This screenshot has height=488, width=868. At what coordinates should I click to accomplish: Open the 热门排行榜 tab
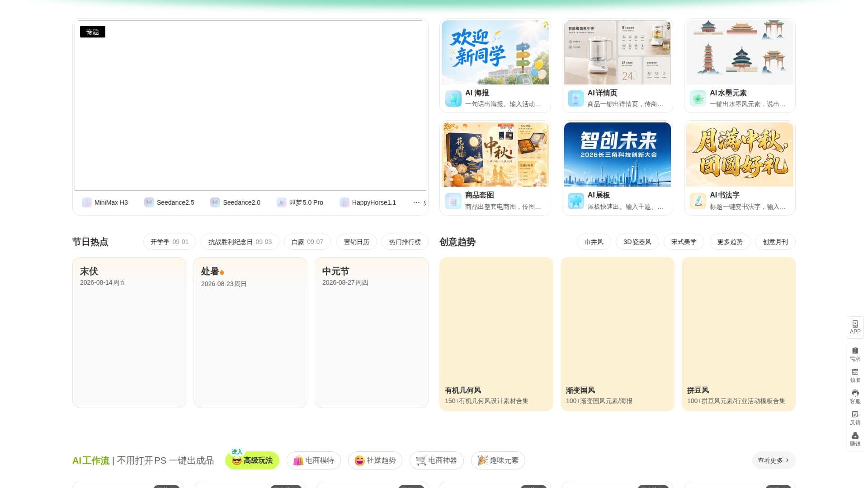405,242
